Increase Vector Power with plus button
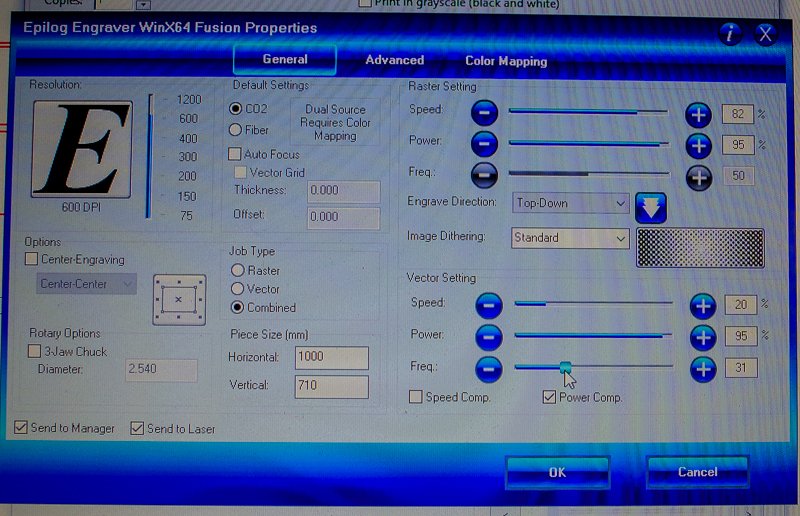Image resolution: width=800 pixels, height=516 pixels. tap(703, 338)
